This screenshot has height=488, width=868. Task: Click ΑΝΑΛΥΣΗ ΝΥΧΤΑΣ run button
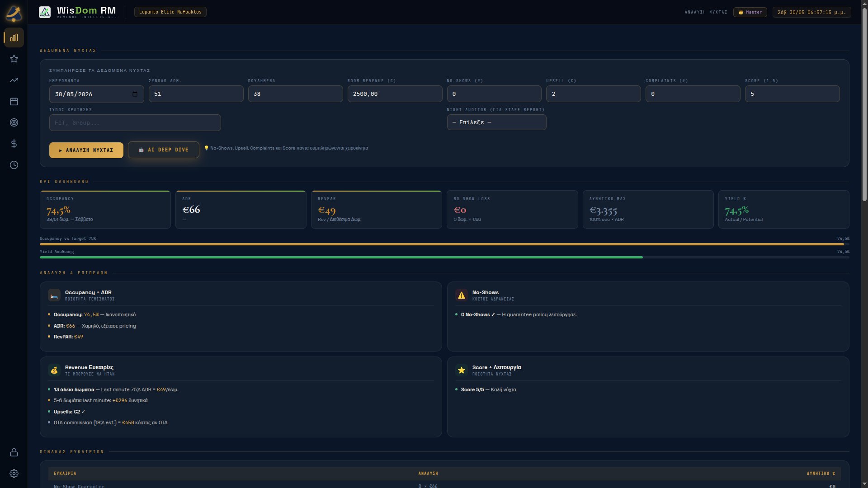[x=86, y=150]
